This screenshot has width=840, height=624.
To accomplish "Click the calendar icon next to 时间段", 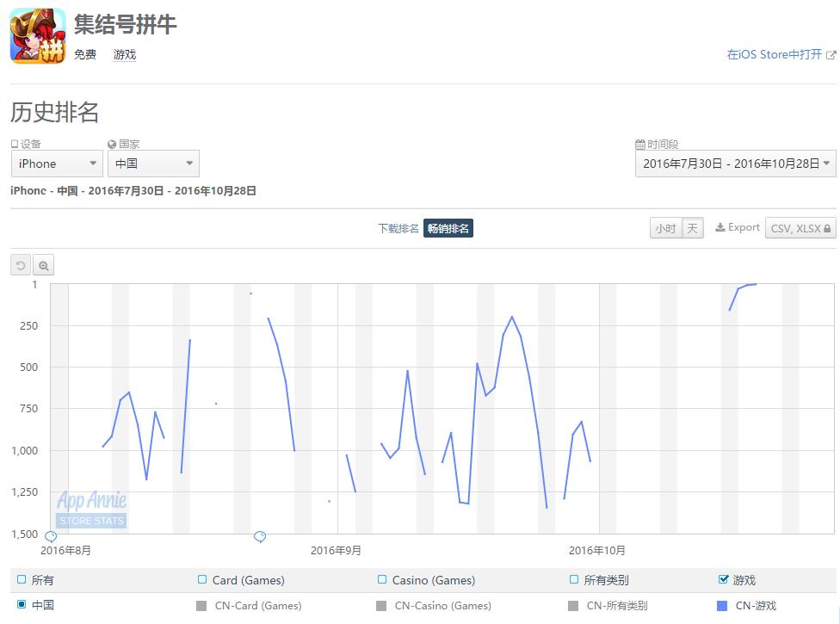I will 640,144.
